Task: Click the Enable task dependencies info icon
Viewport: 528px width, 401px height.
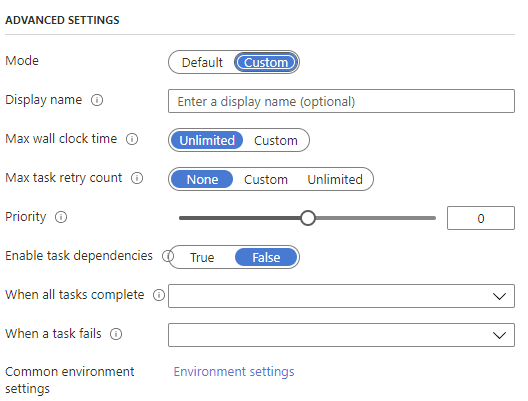Action: (x=167, y=256)
